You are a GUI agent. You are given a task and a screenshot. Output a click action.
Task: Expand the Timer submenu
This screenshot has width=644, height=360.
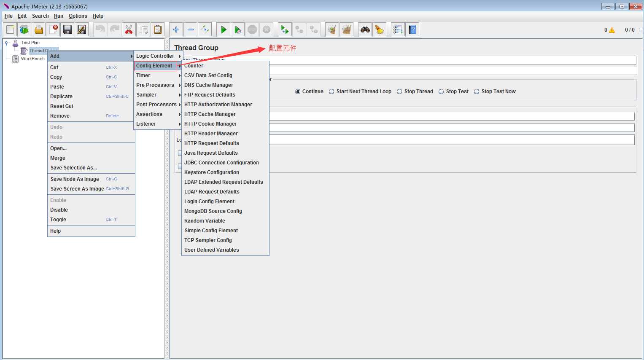[158, 75]
